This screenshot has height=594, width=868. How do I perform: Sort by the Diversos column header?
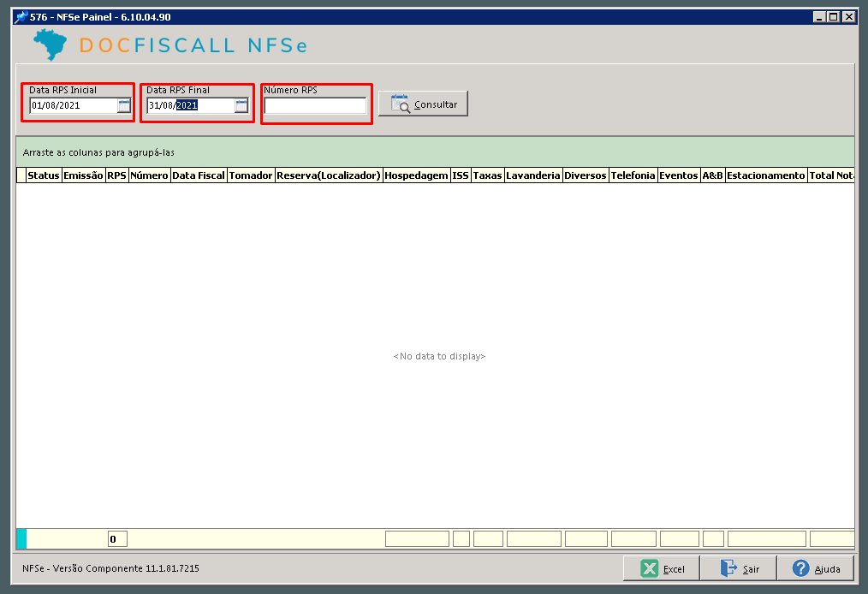click(x=586, y=175)
